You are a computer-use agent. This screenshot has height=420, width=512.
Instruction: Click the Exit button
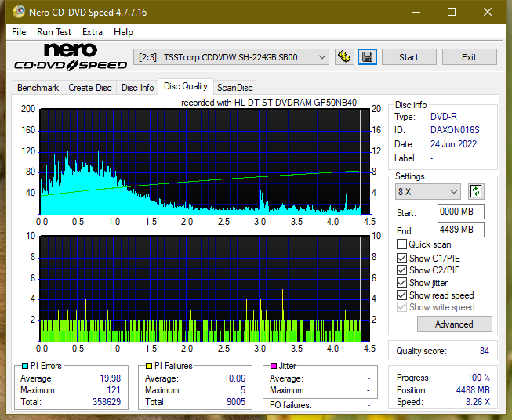point(469,57)
